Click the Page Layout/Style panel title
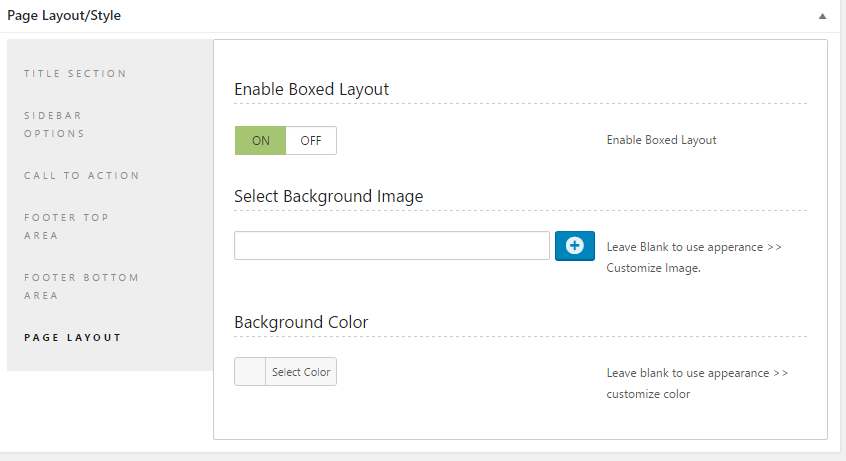This screenshot has width=846, height=461. click(x=65, y=17)
